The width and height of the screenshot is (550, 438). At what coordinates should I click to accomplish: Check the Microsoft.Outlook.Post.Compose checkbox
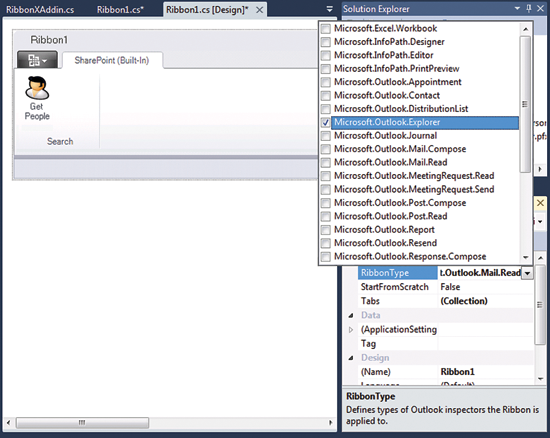(326, 203)
